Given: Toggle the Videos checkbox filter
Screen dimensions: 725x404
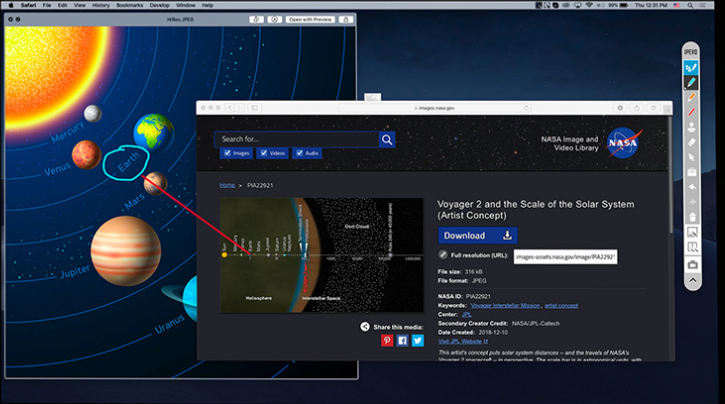Looking at the screenshot, I should (263, 154).
